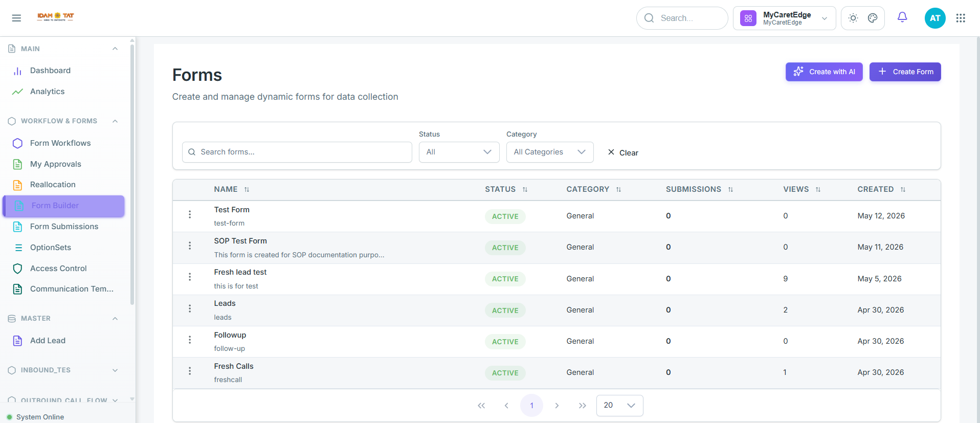Screen dimensions: 980x423
Task: Click the Create Form button
Action: click(905, 72)
